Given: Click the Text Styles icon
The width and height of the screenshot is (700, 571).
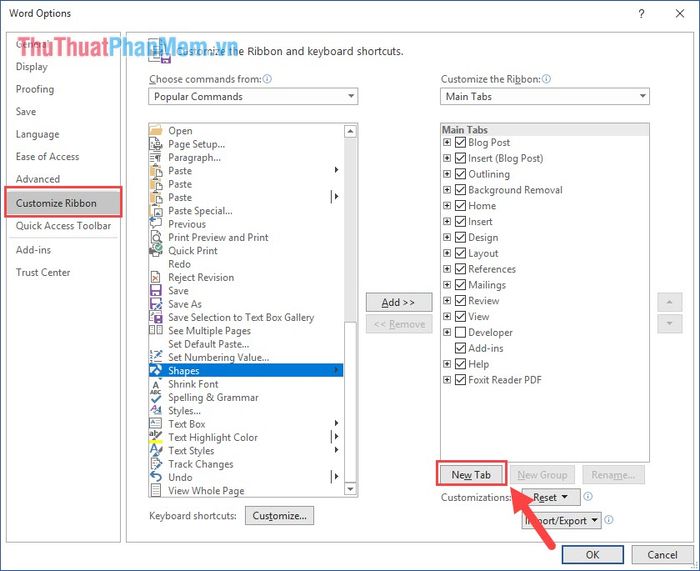Looking at the screenshot, I should [x=156, y=450].
